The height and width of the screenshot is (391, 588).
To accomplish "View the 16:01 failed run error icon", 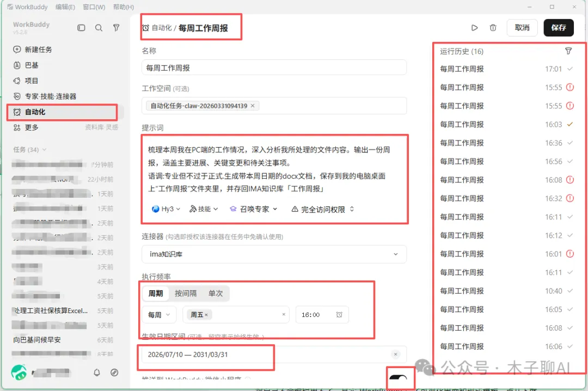I will 570,254.
